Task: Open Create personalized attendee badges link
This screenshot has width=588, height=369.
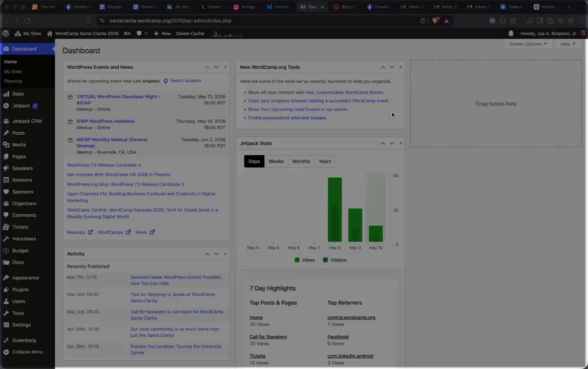Action: coord(287,118)
